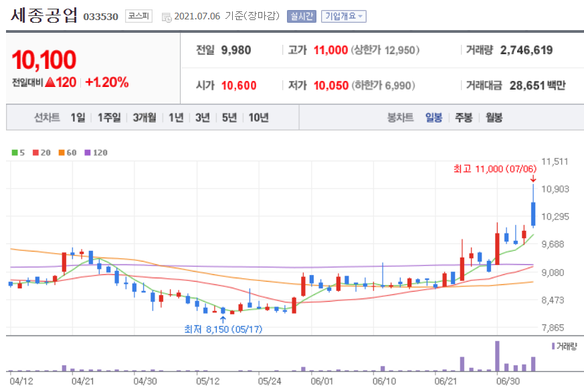Open the 기업개요 dropdown
The height and width of the screenshot is (392, 584).
(343, 16)
